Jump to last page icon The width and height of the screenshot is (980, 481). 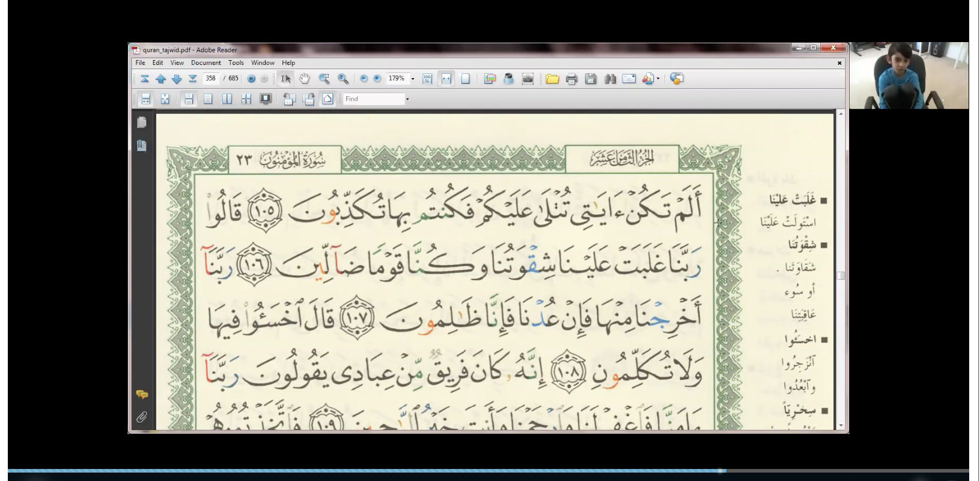(x=192, y=79)
